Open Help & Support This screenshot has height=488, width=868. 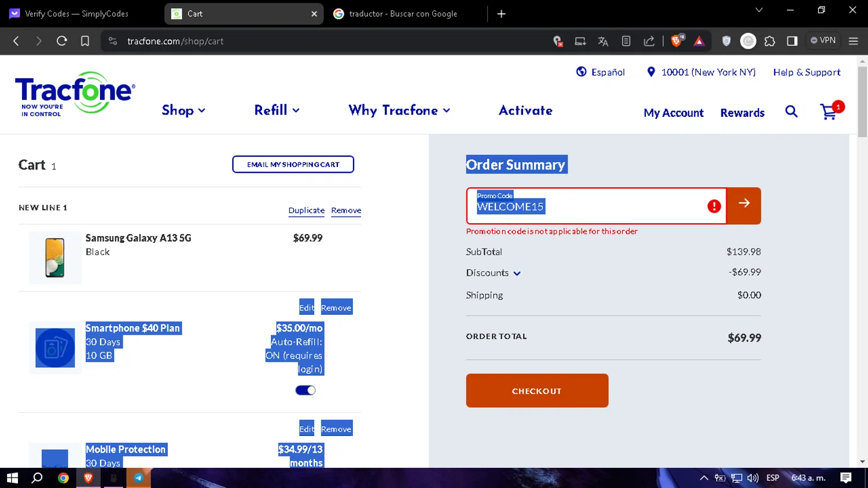point(807,72)
